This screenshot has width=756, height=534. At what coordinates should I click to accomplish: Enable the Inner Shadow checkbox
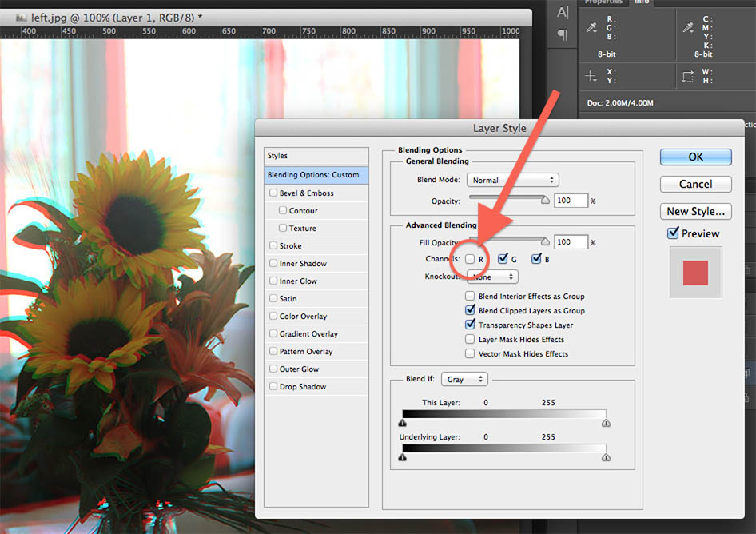tap(273, 263)
